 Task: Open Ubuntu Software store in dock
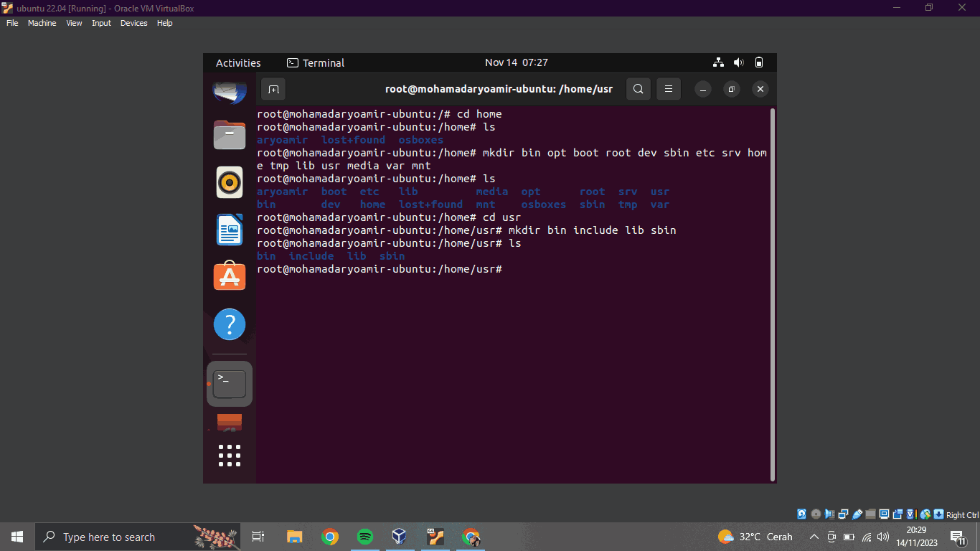point(230,276)
